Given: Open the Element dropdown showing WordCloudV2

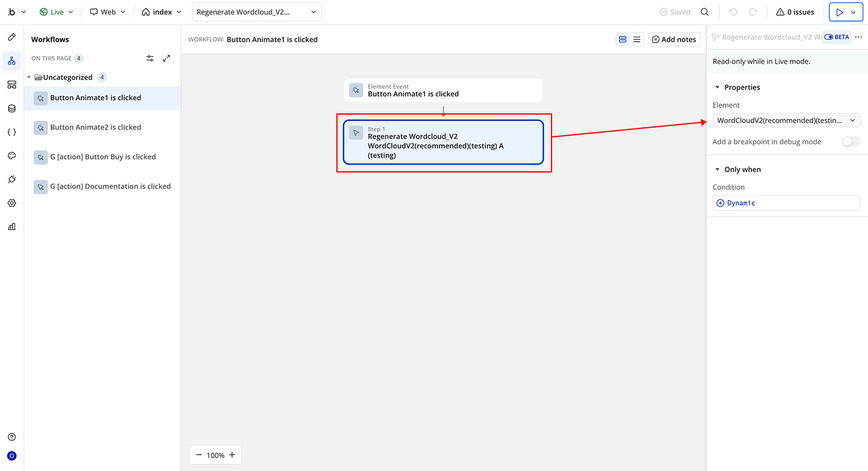Looking at the screenshot, I should coord(787,121).
